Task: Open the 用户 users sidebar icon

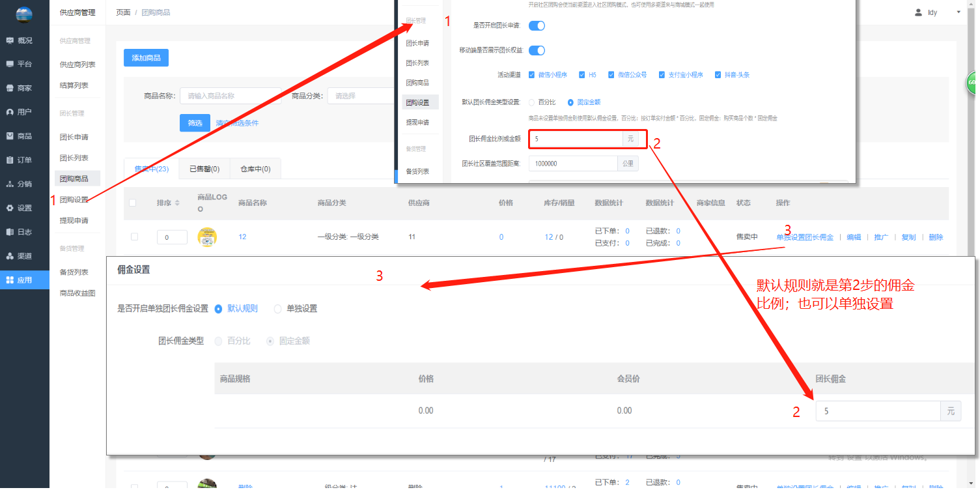Action: pos(10,112)
